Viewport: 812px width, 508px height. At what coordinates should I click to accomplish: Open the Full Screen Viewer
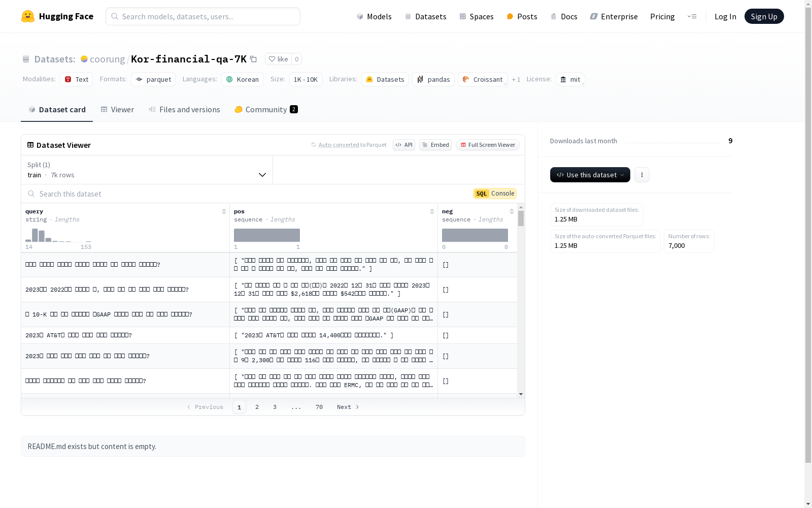click(x=487, y=145)
